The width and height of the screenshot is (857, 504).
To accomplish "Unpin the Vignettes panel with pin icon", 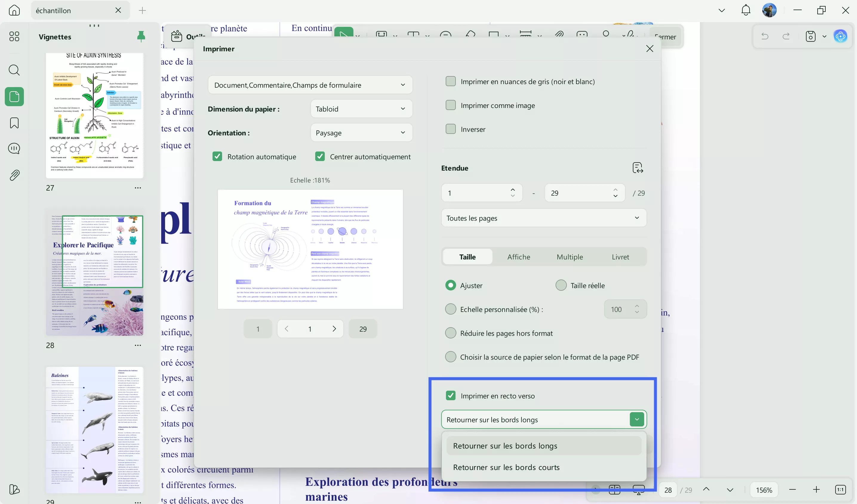I will pos(141,36).
